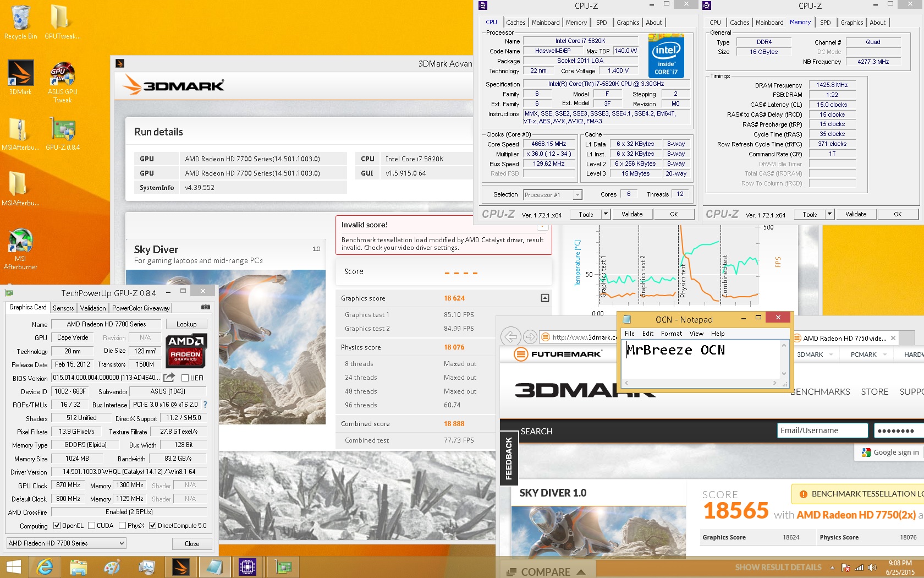
Task: Click the browser forward arrow button
Action: pos(530,337)
